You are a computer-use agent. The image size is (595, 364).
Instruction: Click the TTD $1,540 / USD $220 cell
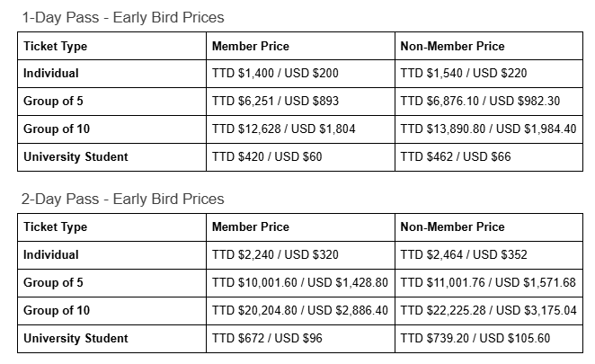[x=489, y=74]
